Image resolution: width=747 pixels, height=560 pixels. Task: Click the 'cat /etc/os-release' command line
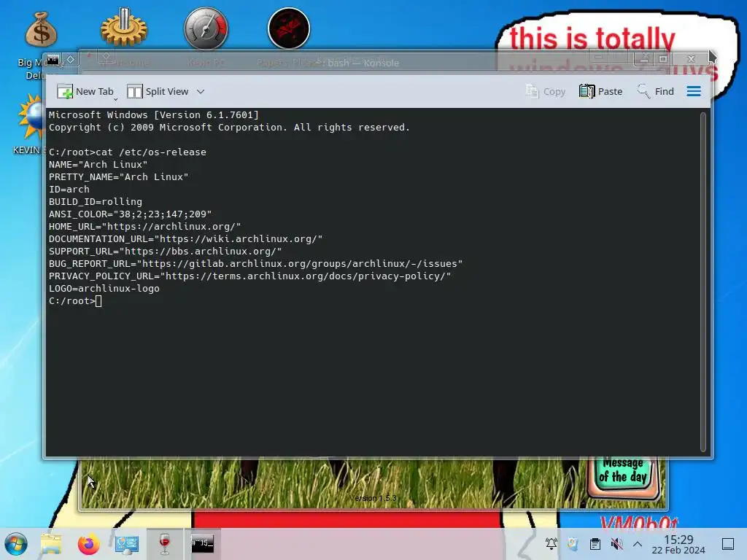128,152
